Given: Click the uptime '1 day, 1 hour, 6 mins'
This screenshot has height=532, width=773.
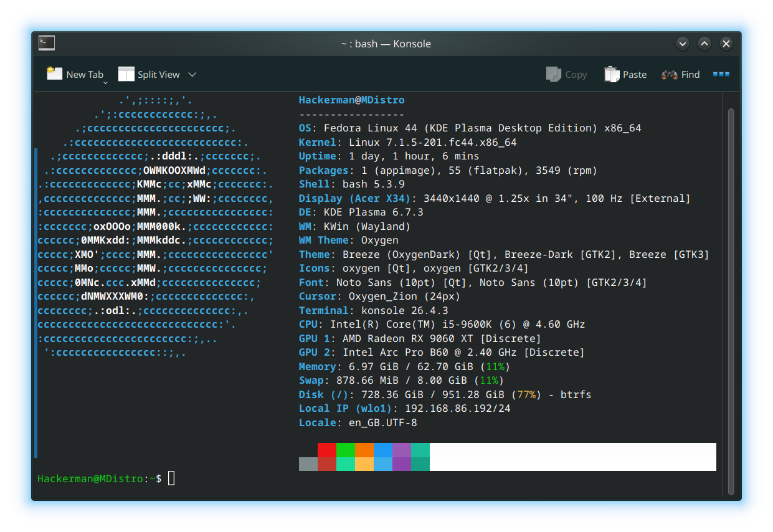Looking at the screenshot, I should pos(414,156).
